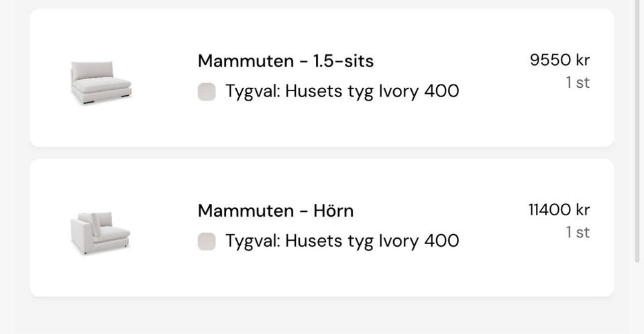Click the 11400 kr price
The width and height of the screenshot is (644, 334).
pyautogui.click(x=559, y=210)
